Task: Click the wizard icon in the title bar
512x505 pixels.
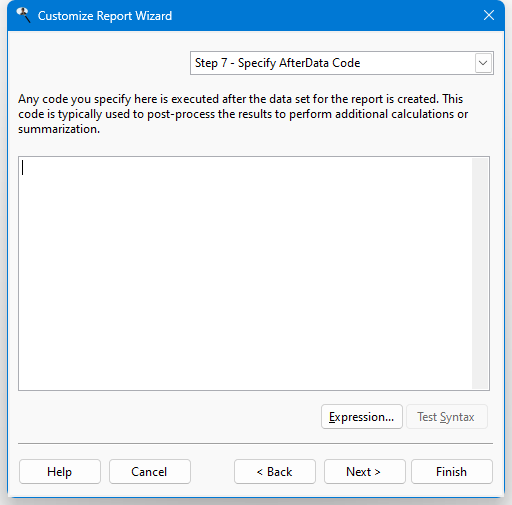Action: [23, 15]
